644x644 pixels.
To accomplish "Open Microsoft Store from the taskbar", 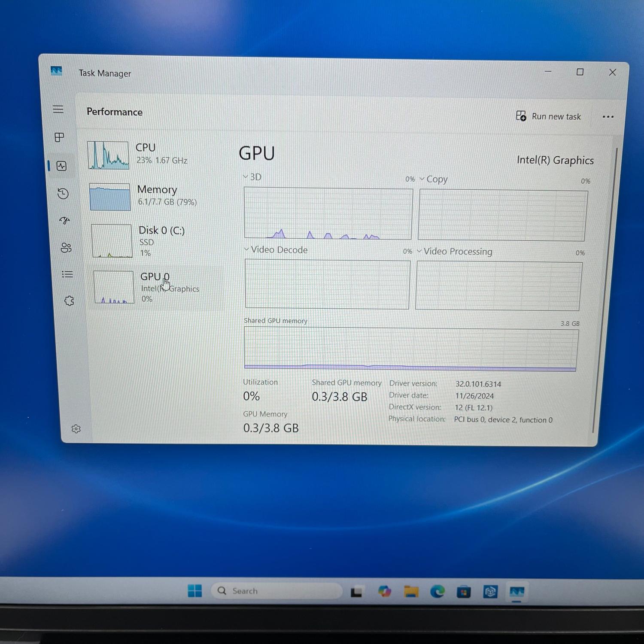I will point(464,592).
